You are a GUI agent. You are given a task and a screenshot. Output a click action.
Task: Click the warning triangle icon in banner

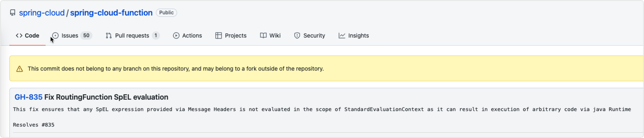20,69
